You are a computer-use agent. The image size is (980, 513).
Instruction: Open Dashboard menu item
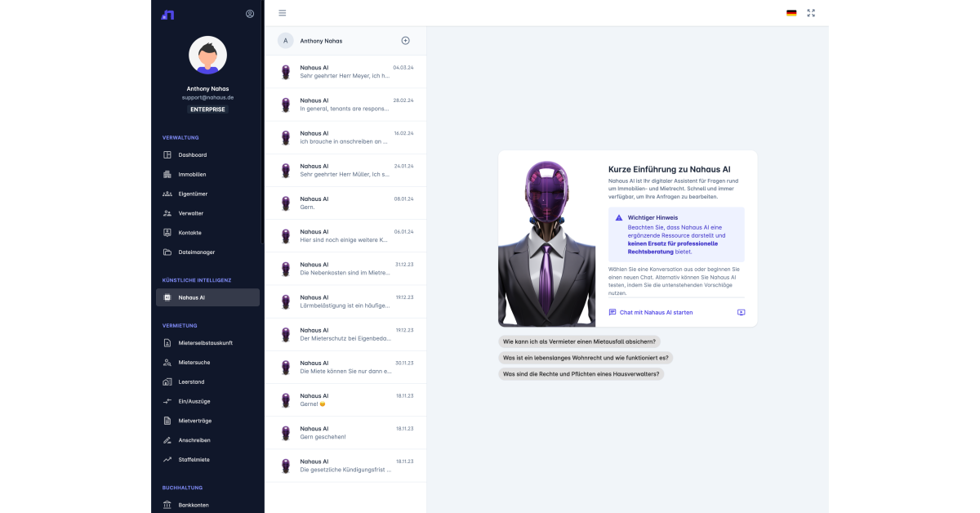[x=207, y=154]
